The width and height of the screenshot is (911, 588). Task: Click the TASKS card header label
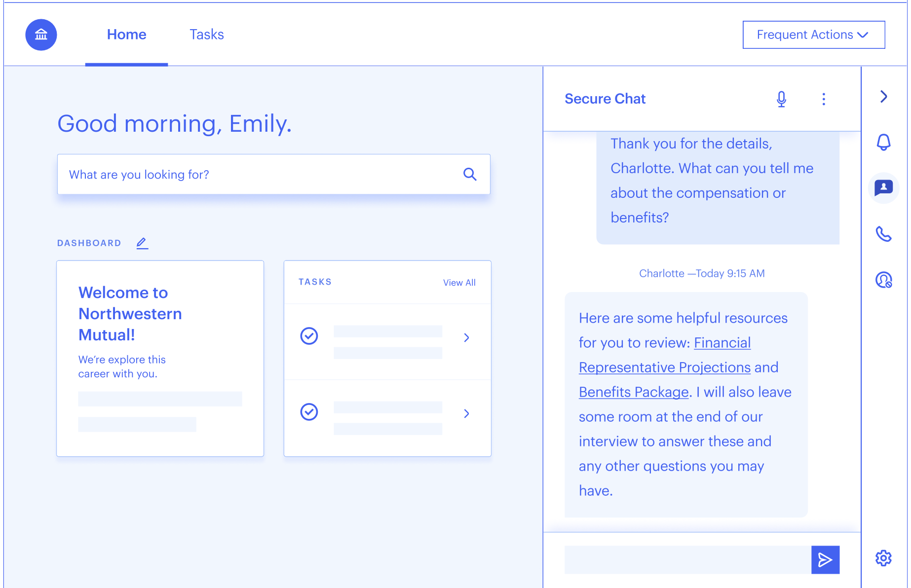315,282
